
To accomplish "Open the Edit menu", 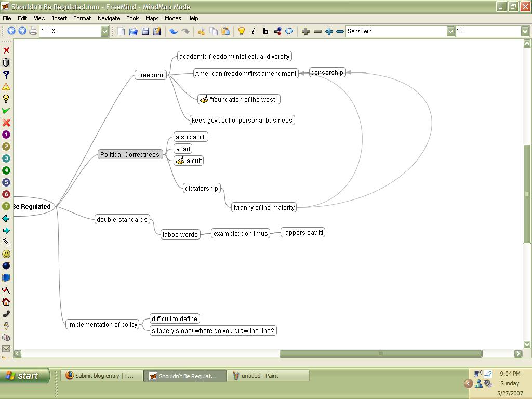I will [22, 18].
